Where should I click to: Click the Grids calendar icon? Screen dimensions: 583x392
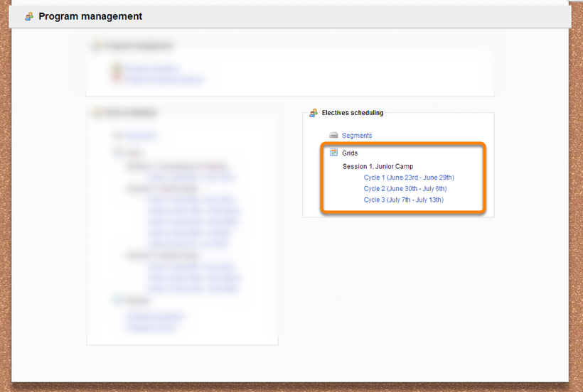click(333, 153)
